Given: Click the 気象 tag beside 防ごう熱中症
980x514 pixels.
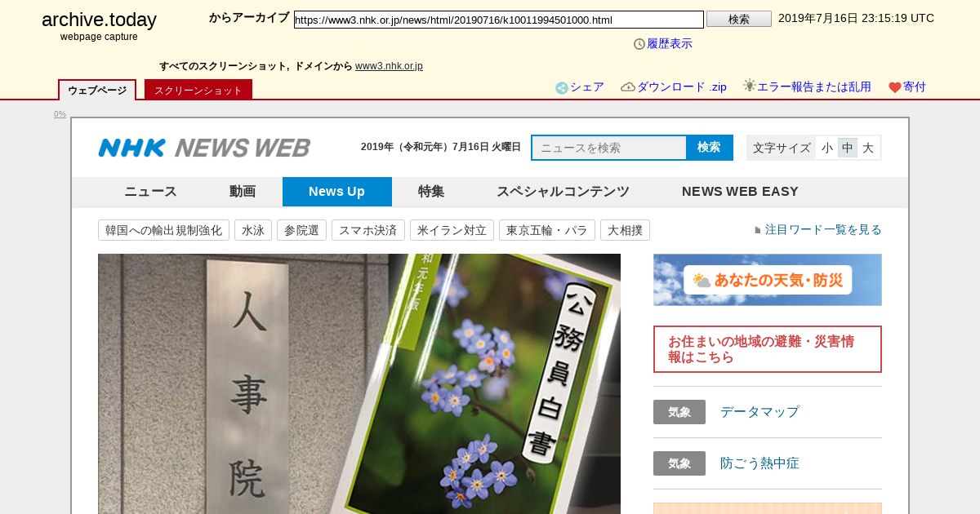Looking at the screenshot, I should (x=679, y=463).
